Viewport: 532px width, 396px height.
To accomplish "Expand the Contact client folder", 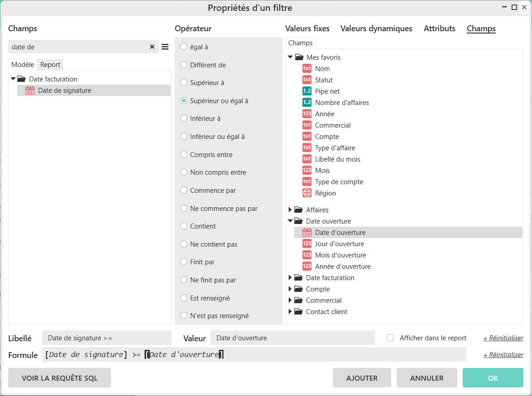I will tap(290, 312).
